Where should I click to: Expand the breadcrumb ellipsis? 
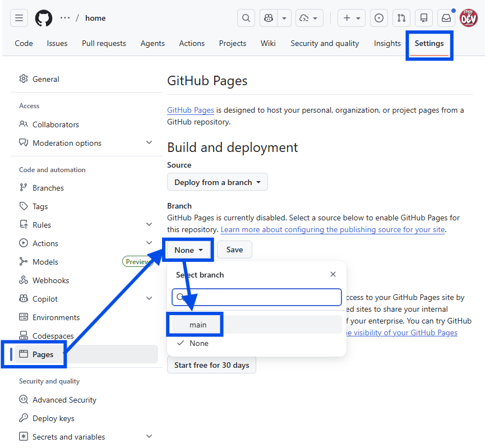(x=65, y=18)
